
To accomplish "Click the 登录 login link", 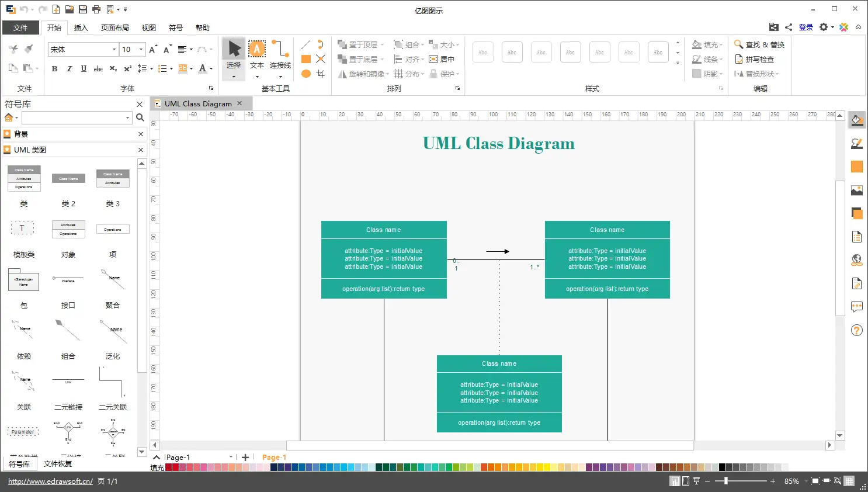I will (806, 27).
